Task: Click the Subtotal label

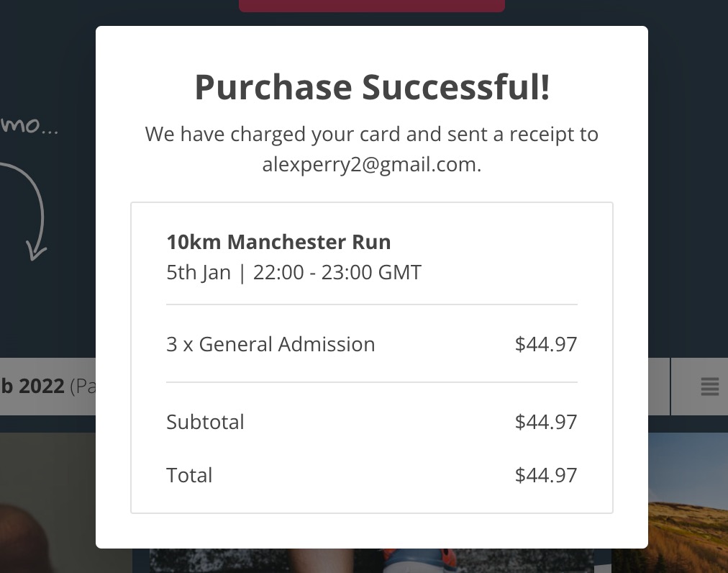Action: (205, 422)
